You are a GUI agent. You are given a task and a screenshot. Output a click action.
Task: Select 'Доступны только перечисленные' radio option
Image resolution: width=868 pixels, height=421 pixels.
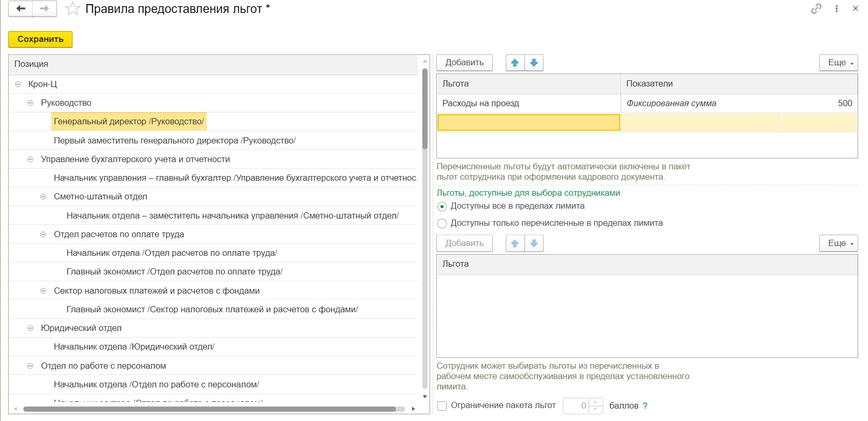(442, 224)
